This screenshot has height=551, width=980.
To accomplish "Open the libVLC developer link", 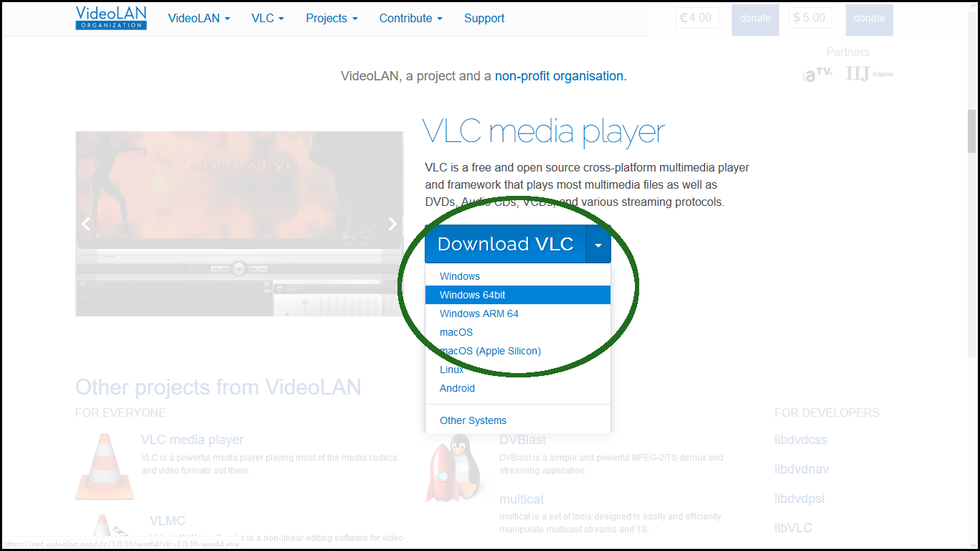I will pyautogui.click(x=793, y=528).
